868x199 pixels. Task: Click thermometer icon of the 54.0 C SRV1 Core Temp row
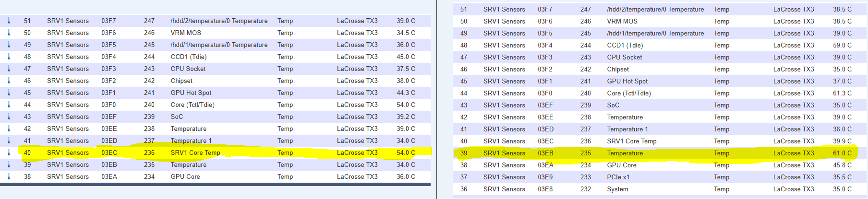coord(9,152)
